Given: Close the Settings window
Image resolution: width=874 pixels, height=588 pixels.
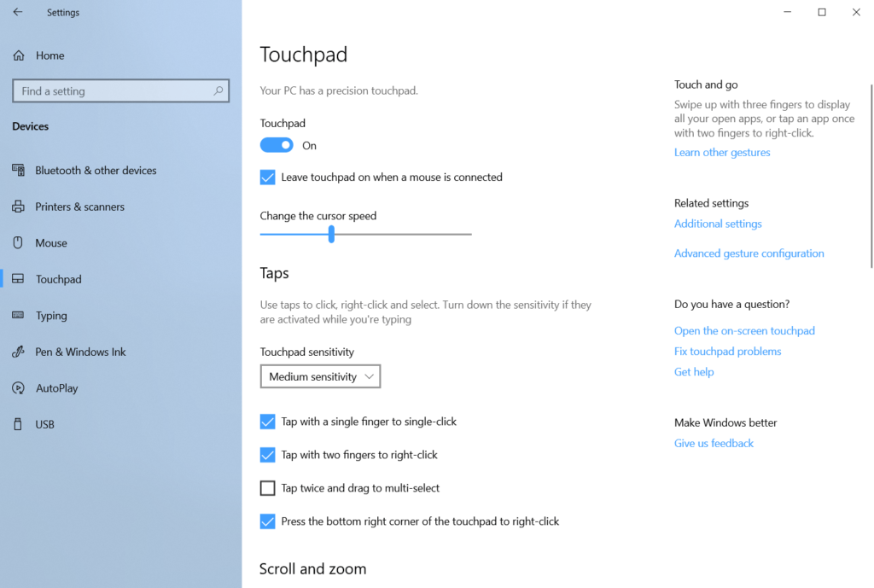Looking at the screenshot, I should 856,12.
